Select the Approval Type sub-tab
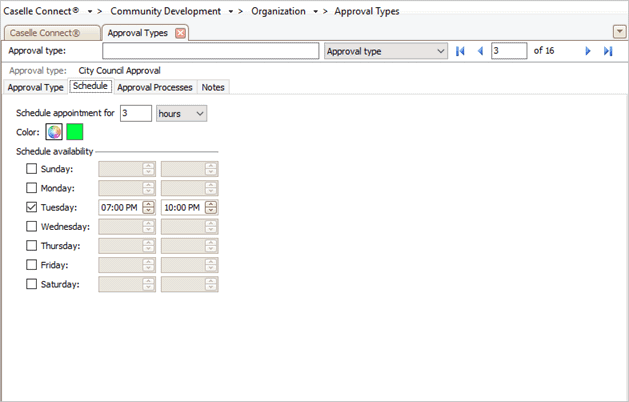 pyautogui.click(x=35, y=87)
